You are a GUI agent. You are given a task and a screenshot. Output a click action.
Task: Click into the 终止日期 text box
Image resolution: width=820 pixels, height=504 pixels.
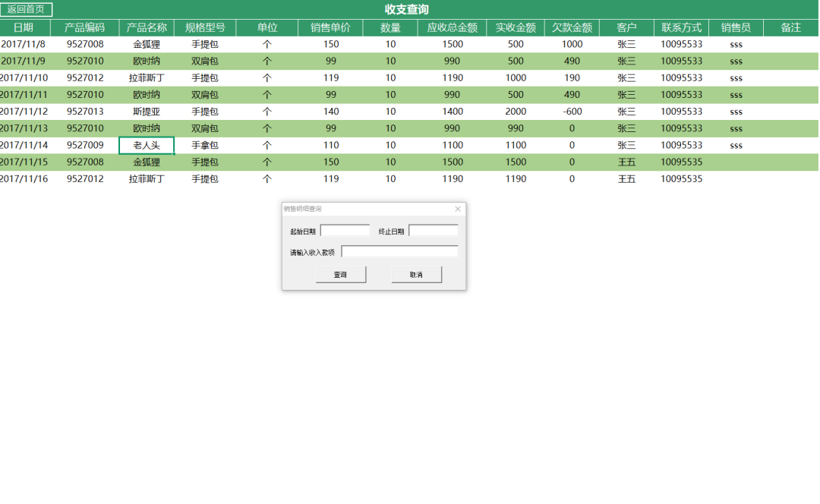tap(433, 231)
